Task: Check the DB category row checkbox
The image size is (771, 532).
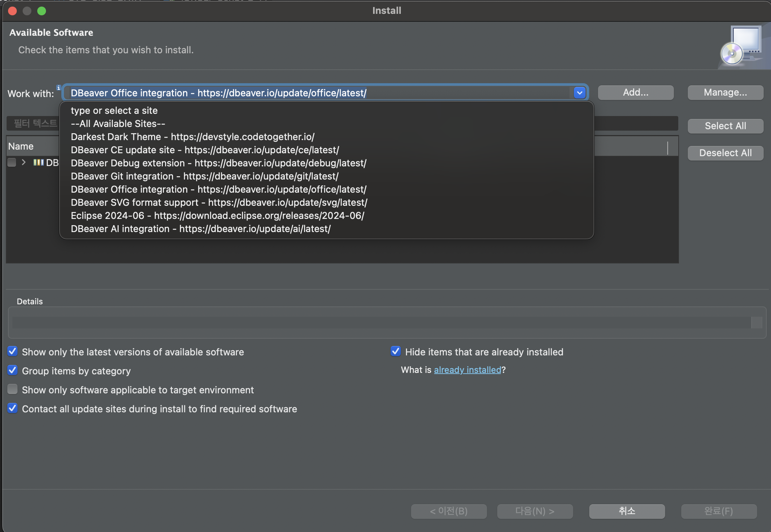Action: (12, 162)
